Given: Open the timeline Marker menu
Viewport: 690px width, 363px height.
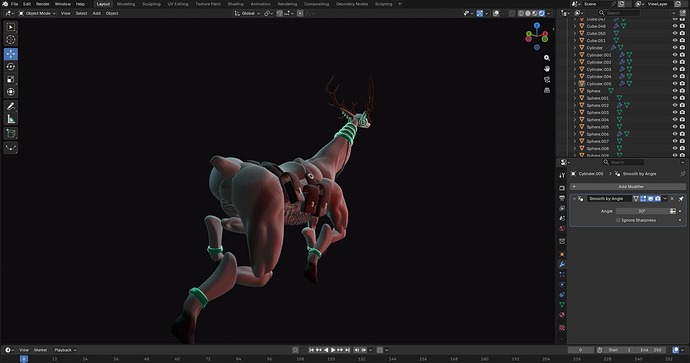Looking at the screenshot, I should 40,350.
